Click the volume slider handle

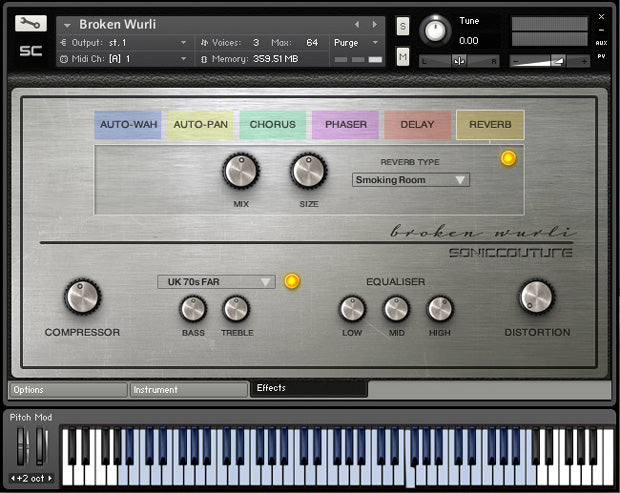[x=558, y=61]
